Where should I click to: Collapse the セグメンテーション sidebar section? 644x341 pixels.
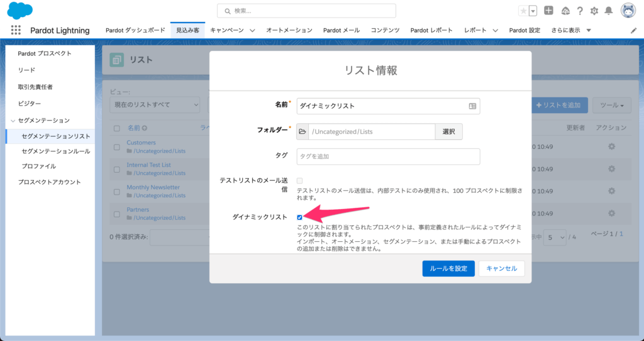click(x=13, y=121)
